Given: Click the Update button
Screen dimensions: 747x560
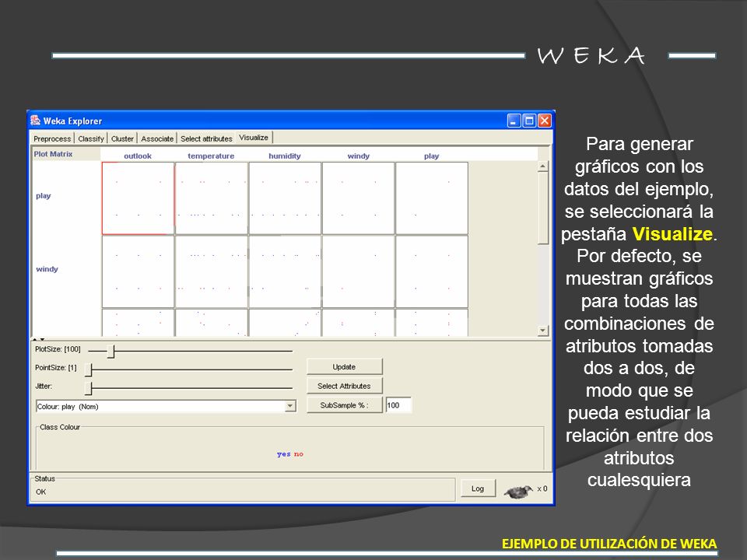Looking at the screenshot, I should coord(344,366).
